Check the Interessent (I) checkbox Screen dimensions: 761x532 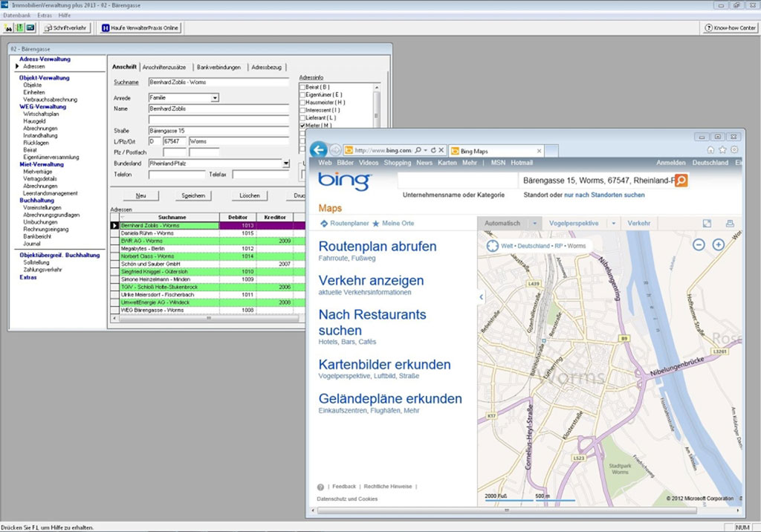coord(302,110)
